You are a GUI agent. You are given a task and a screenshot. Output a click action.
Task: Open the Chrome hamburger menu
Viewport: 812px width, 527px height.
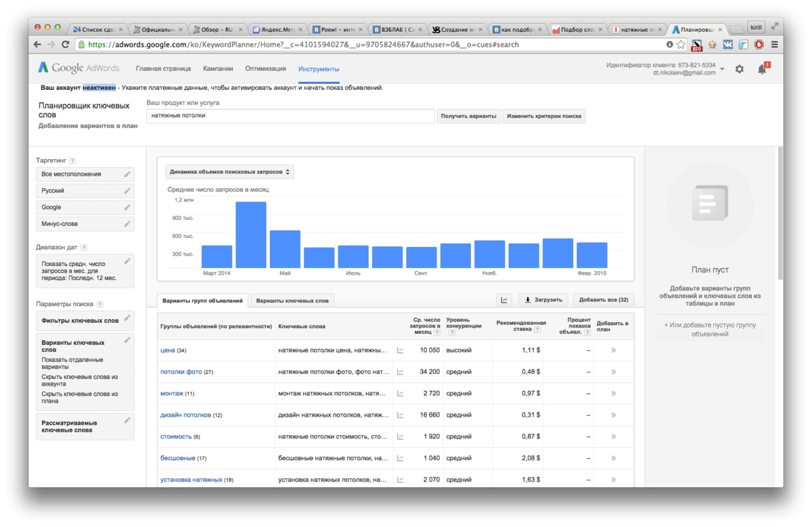[x=775, y=45]
